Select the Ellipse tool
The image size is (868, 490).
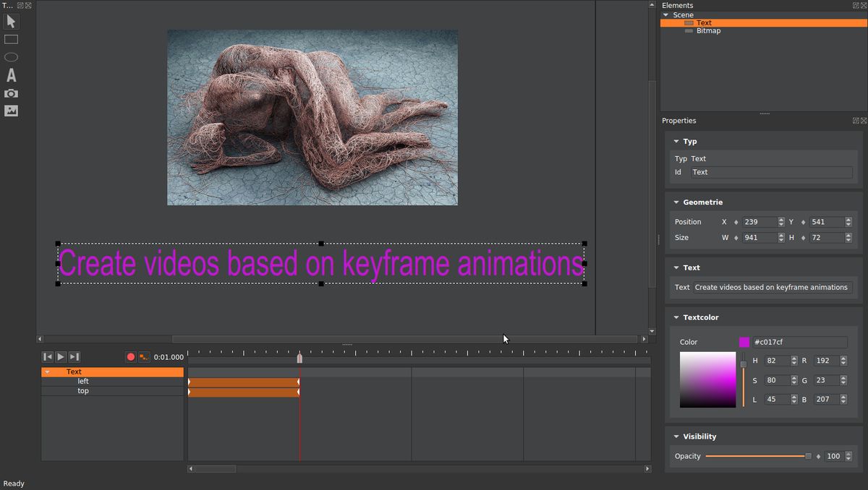11,56
